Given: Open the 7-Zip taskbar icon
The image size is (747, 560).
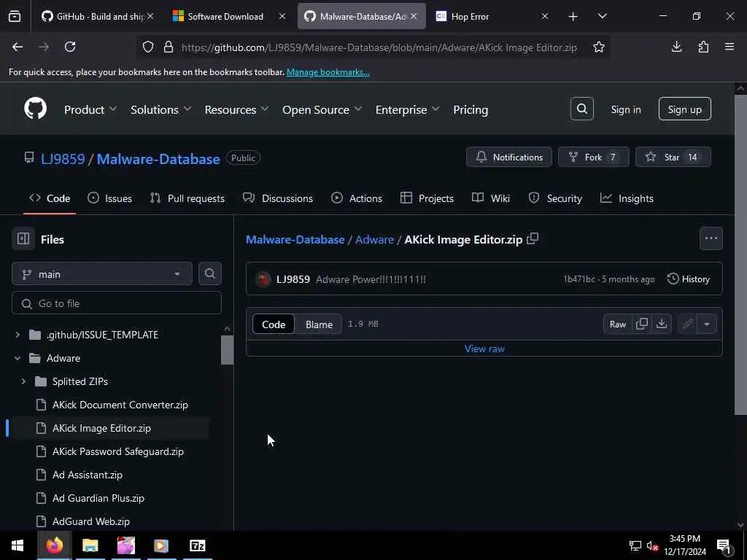Looking at the screenshot, I should coord(197,545).
